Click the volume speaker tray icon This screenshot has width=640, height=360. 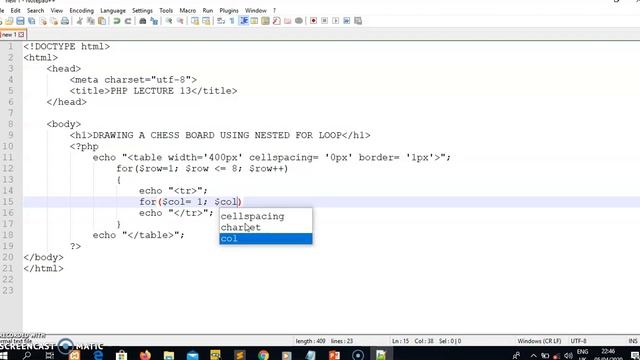[x=568, y=356]
